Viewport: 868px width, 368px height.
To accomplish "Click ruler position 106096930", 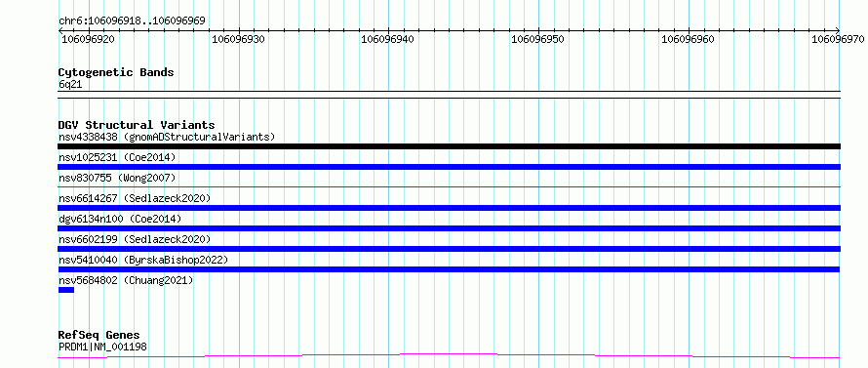I will coord(239,39).
